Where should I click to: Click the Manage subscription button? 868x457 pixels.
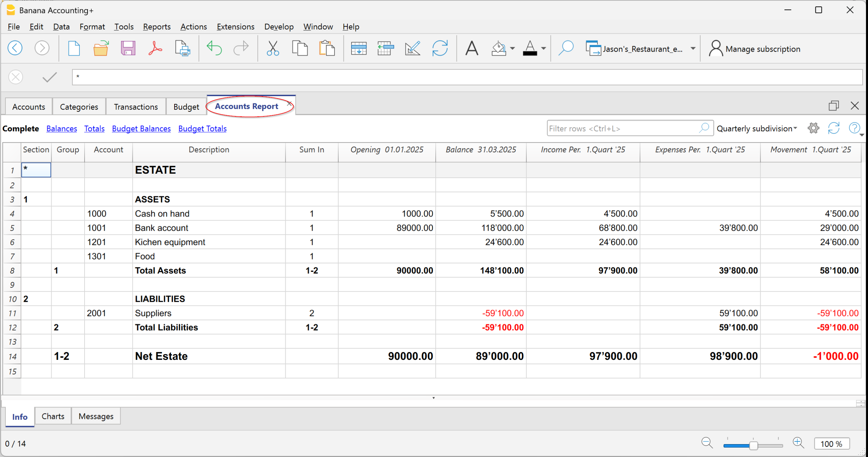(x=754, y=49)
